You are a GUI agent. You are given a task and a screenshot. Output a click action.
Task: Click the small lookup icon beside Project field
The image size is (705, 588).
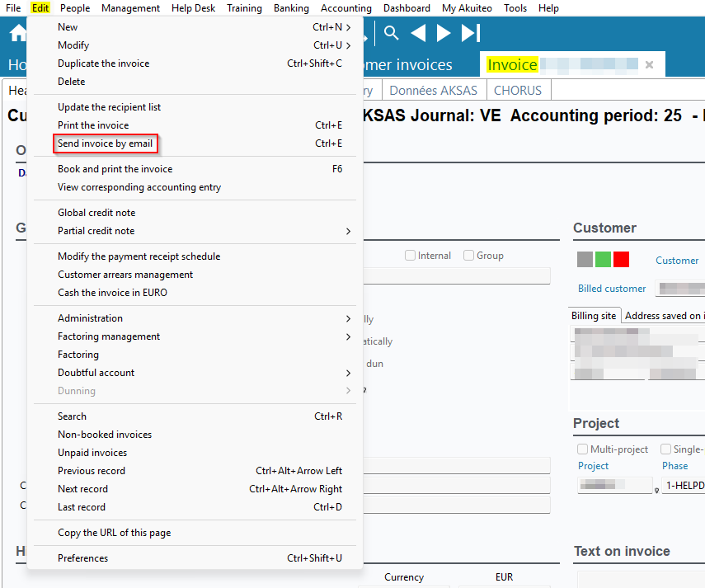pos(656,490)
